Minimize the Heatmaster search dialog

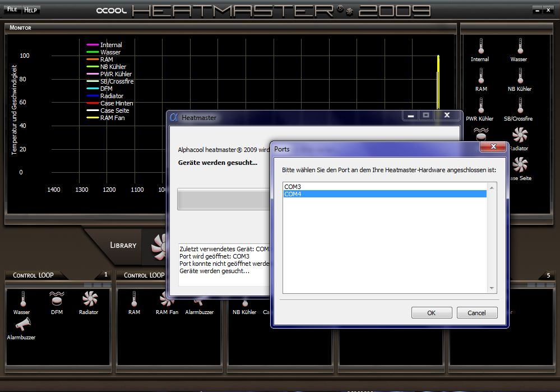click(411, 116)
